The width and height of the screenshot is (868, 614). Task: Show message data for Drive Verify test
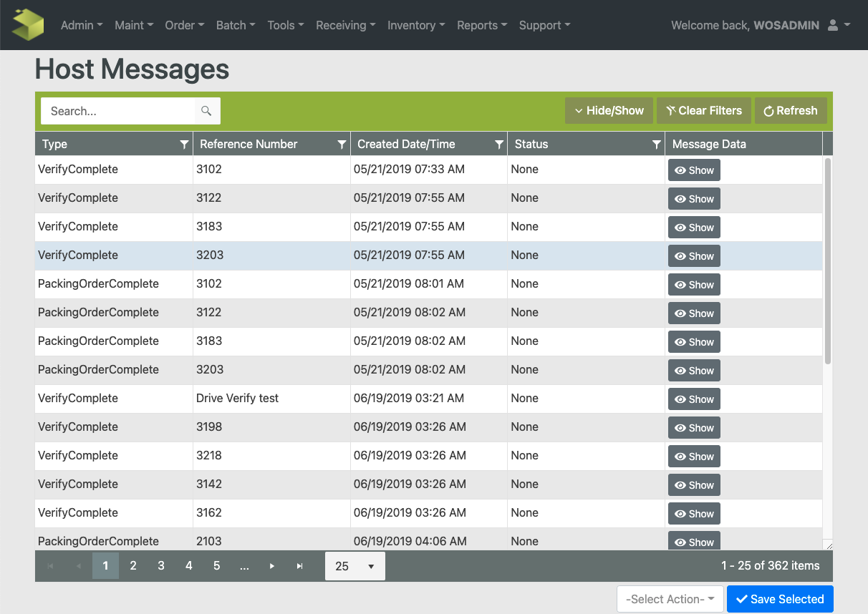[x=694, y=399]
